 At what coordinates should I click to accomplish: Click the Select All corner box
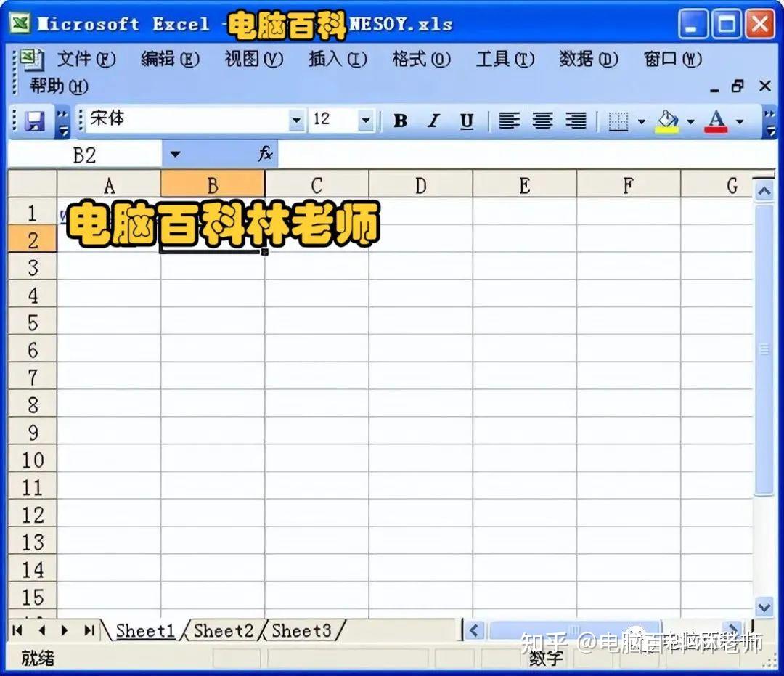[33, 184]
